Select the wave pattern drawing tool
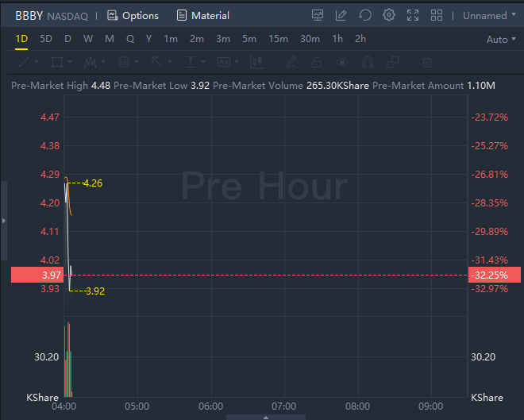524x420 pixels. 91,62
